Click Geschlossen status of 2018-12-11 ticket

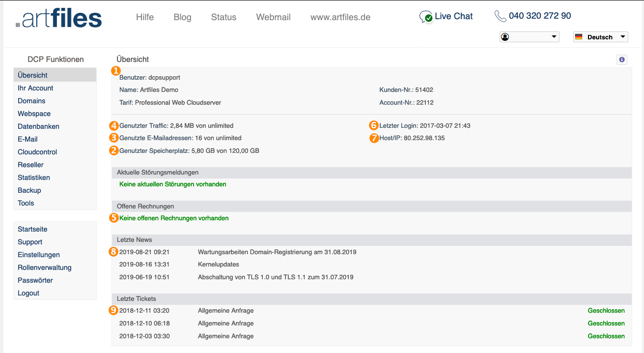point(606,311)
